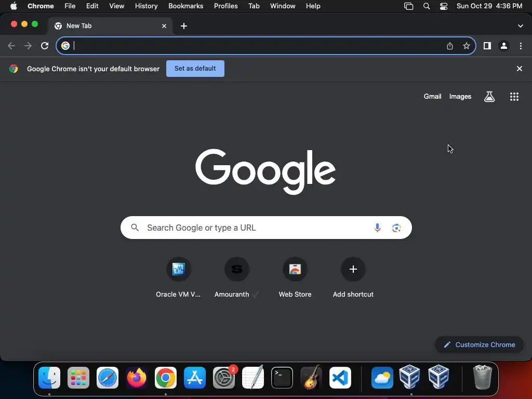The width and height of the screenshot is (532, 399).
Task: Search by image with Google Lens icon
Action: pos(396,228)
